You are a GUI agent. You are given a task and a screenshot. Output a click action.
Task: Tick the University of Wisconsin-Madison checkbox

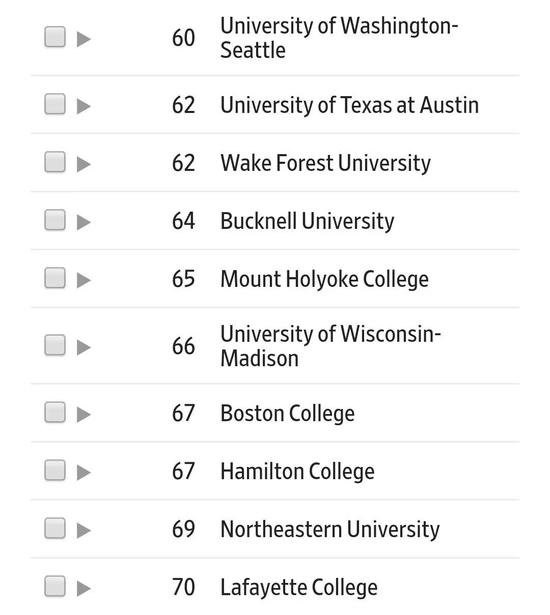pos(55,345)
